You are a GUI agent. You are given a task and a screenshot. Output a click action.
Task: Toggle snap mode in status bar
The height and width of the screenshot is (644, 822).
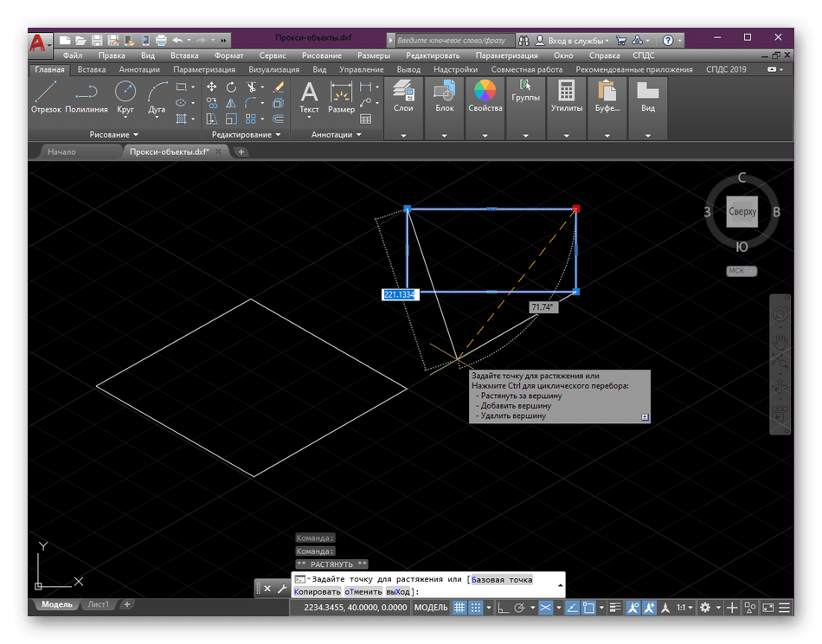click(x=476, y=608)
